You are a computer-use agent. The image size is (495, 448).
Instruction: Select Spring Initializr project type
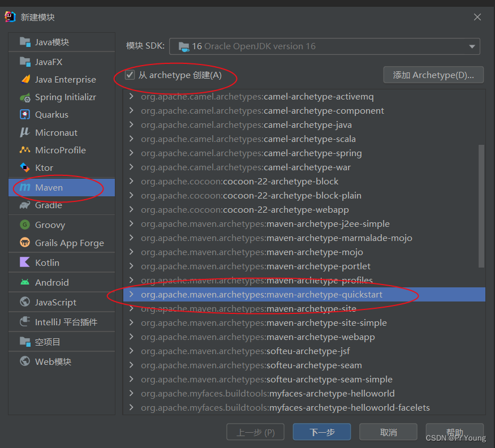[62, 97]
